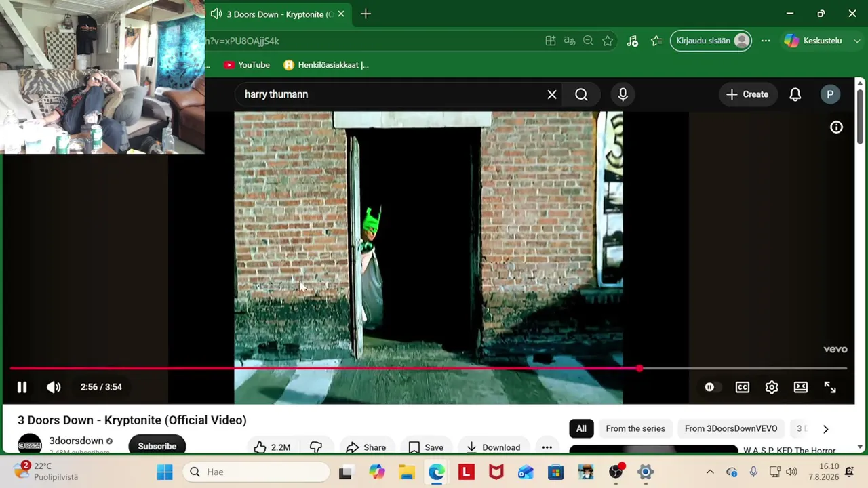Image resolution: width=868 pixels, height=488 pixels.
Task: Click the taskbar Hae search box
Action: (256, 472)
